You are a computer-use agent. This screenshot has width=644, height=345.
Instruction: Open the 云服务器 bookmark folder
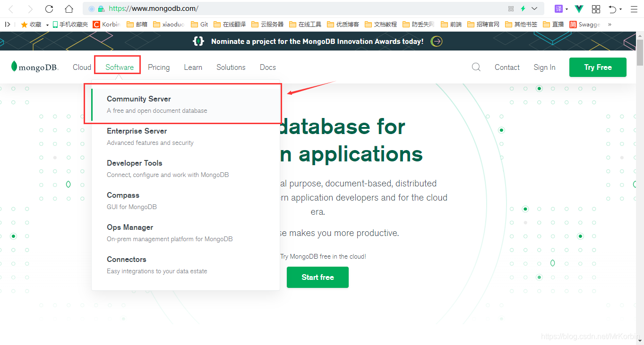(x=267, y=24)
